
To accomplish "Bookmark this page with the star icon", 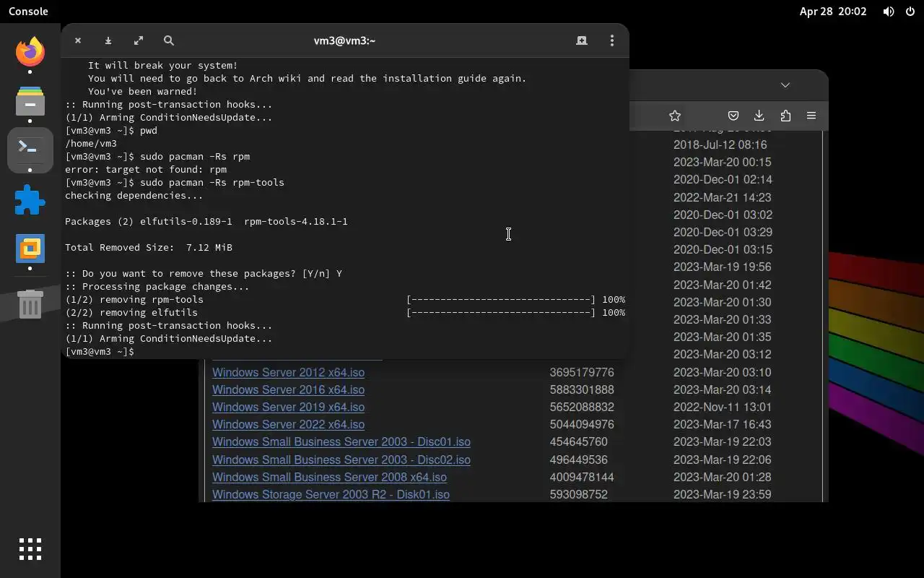I will (x=675, y=116).
